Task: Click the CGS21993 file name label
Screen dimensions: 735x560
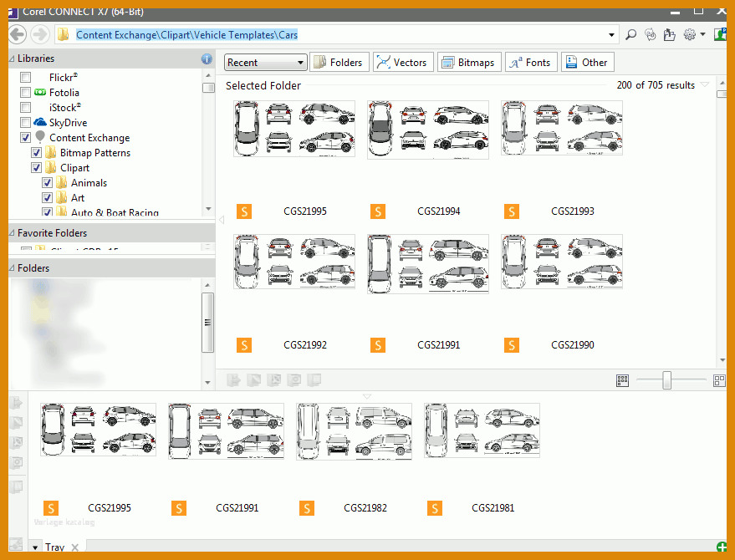Action: point(572,211)
